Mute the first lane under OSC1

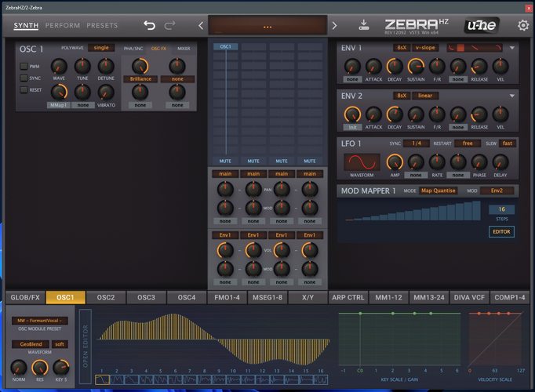point(225,161)
